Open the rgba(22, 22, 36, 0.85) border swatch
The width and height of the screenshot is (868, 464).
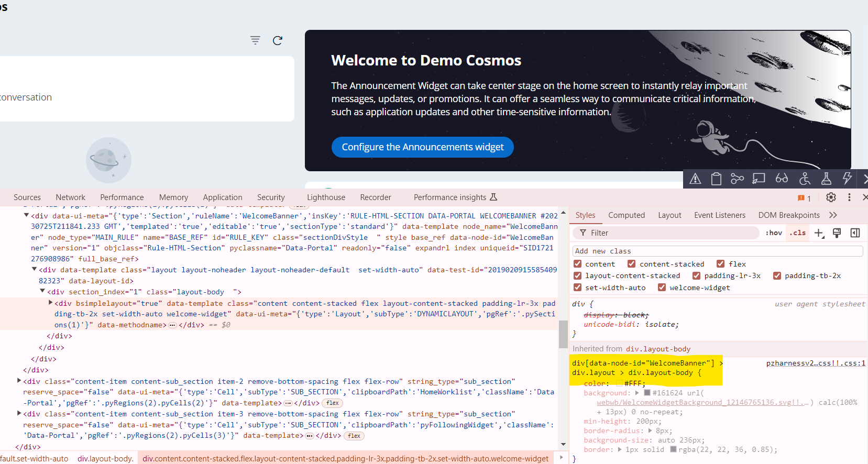(673, 449)
